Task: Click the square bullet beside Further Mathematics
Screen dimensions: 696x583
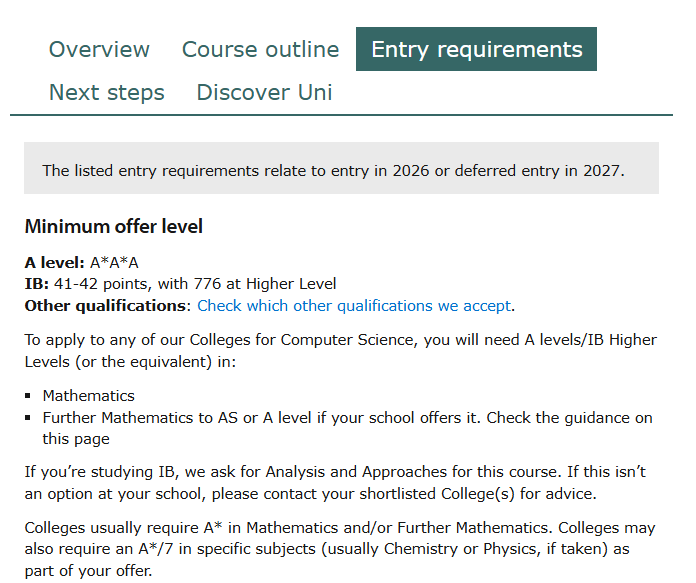Action: coord(29,418)
